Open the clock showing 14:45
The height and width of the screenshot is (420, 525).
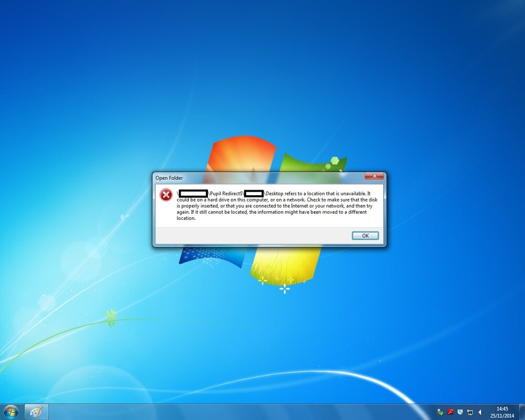pyautogui.click(x=502, y=412)
